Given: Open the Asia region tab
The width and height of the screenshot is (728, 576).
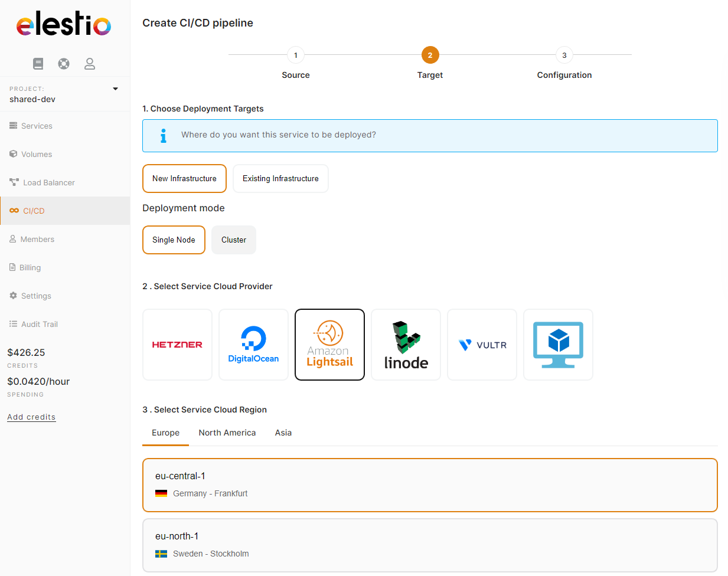Looking at the screenshot, I should (x=283, y=433).
